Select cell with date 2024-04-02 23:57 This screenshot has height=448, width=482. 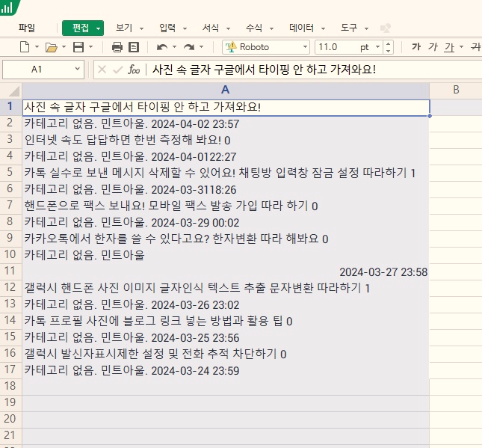(226, 123)
